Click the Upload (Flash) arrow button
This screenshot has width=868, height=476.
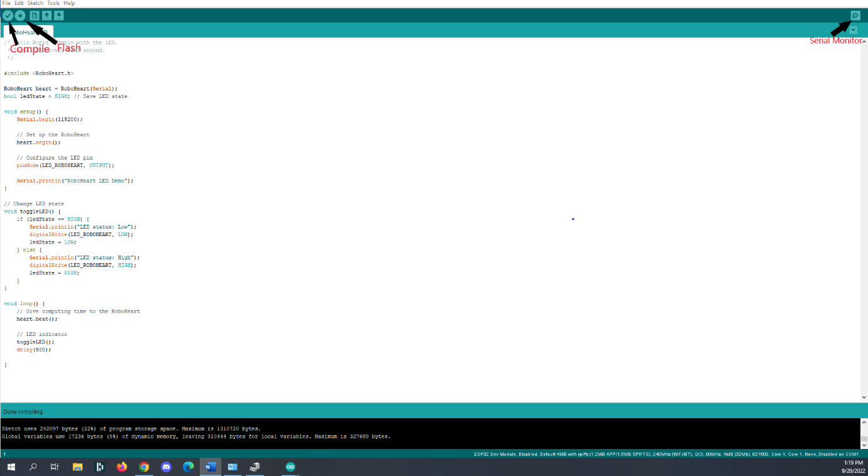[x=20, y=15]
